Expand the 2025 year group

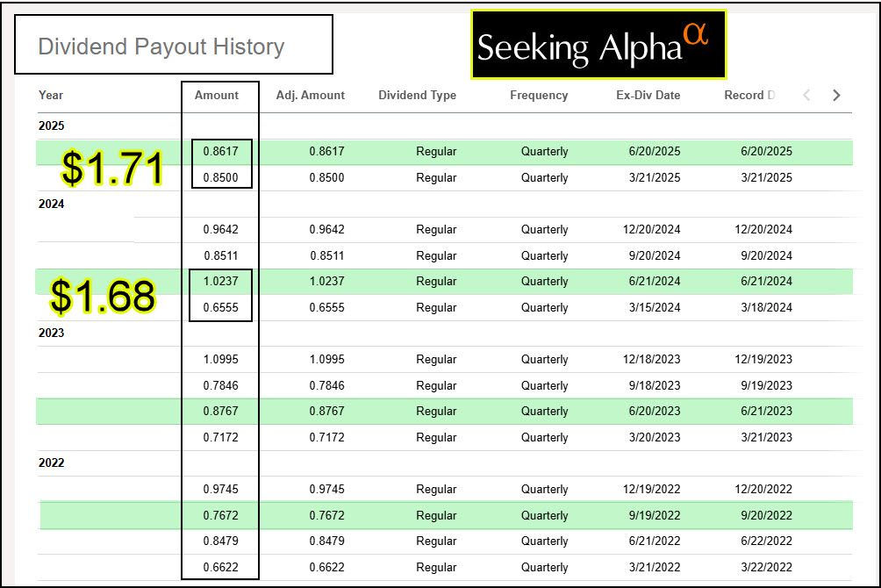point(52,126)
